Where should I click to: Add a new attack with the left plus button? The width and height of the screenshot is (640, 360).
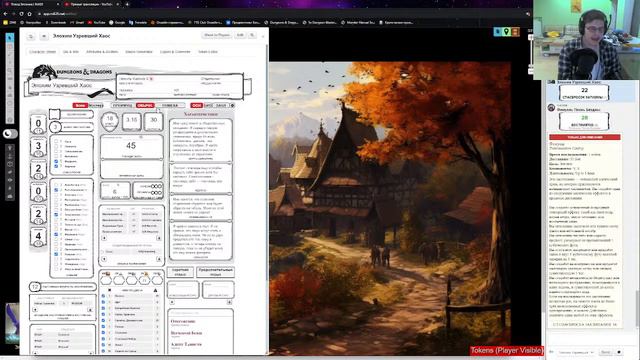pos(104,238)
